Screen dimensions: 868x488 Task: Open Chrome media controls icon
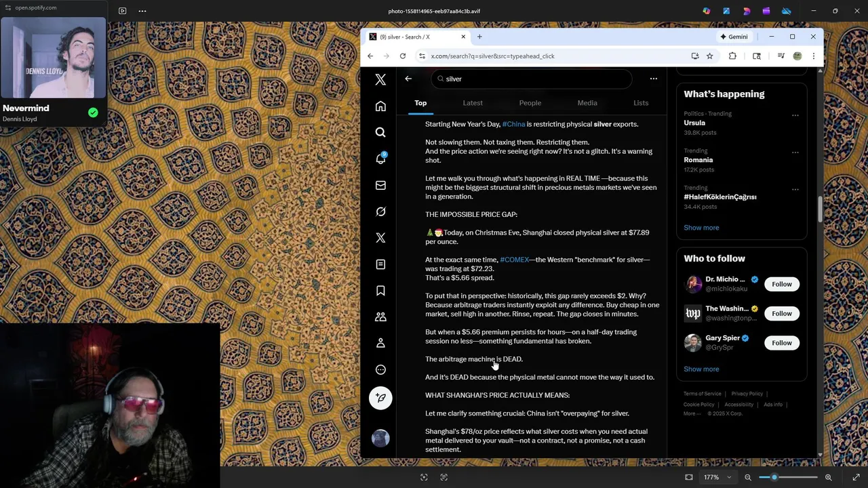click(781, 56)
